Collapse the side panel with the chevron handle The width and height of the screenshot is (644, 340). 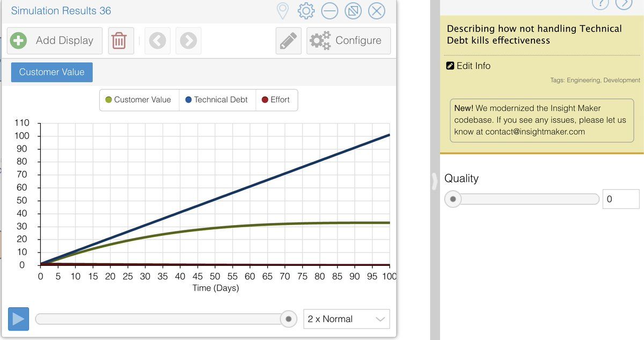click(x=435, y=182)
